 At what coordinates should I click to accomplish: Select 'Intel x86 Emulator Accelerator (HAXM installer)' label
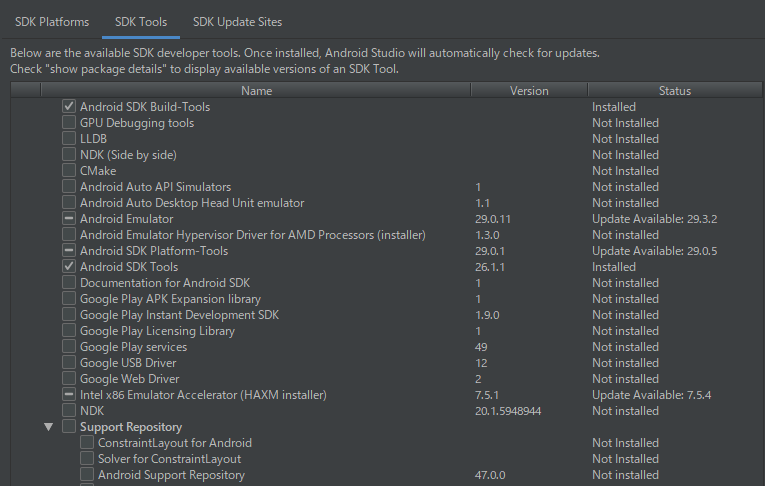[203, 395]
